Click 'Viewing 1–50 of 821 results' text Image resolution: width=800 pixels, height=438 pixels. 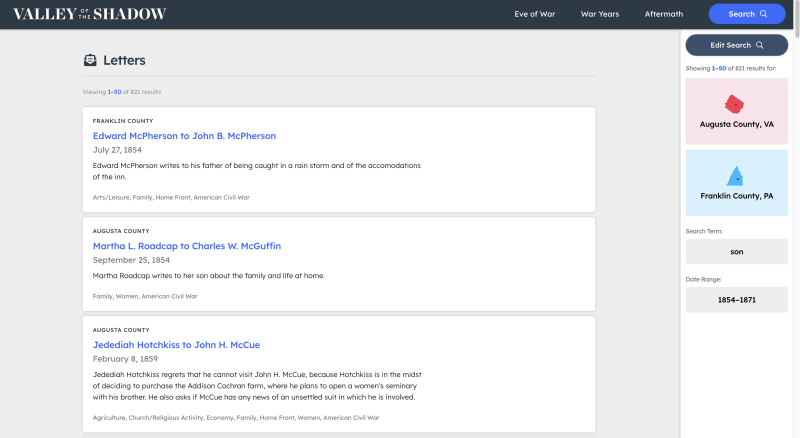121,92
